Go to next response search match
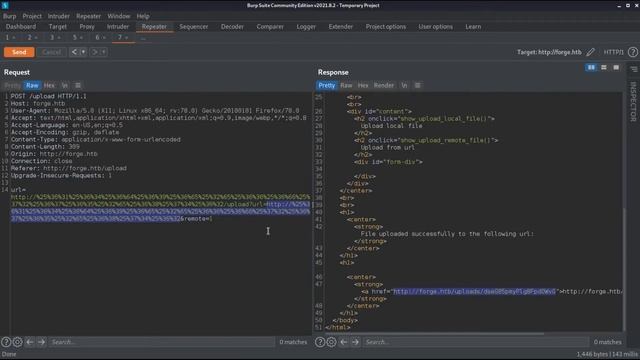Screen dimensions: 640x360 point(355,342)
